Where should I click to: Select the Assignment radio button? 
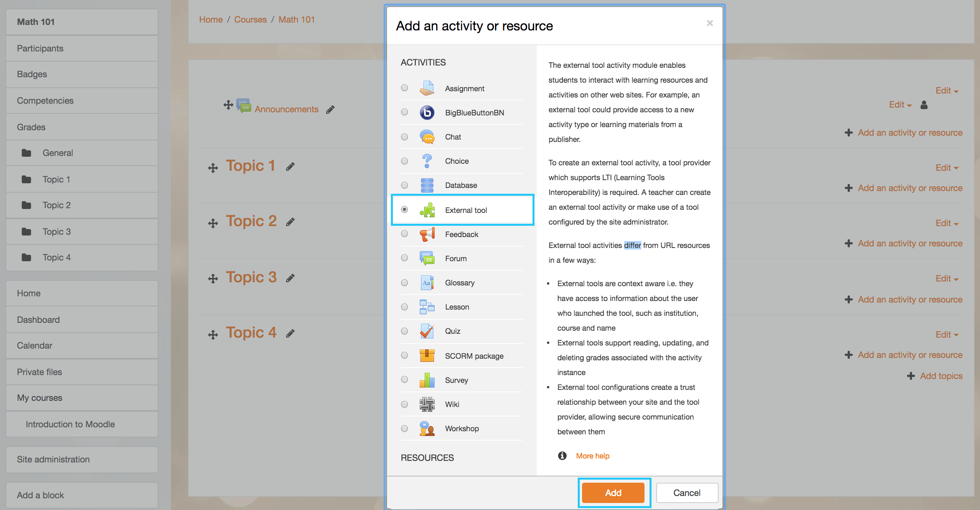pyautogui.click(x=405, y=88)
